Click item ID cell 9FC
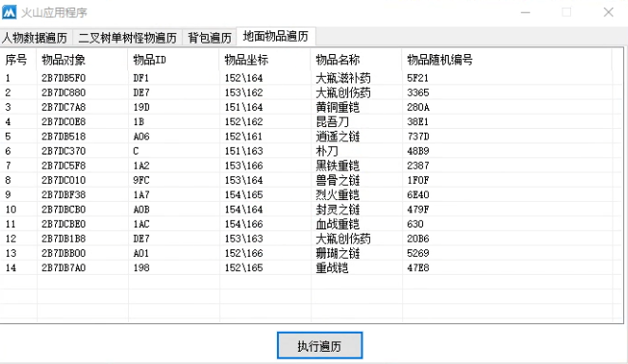 141,180
